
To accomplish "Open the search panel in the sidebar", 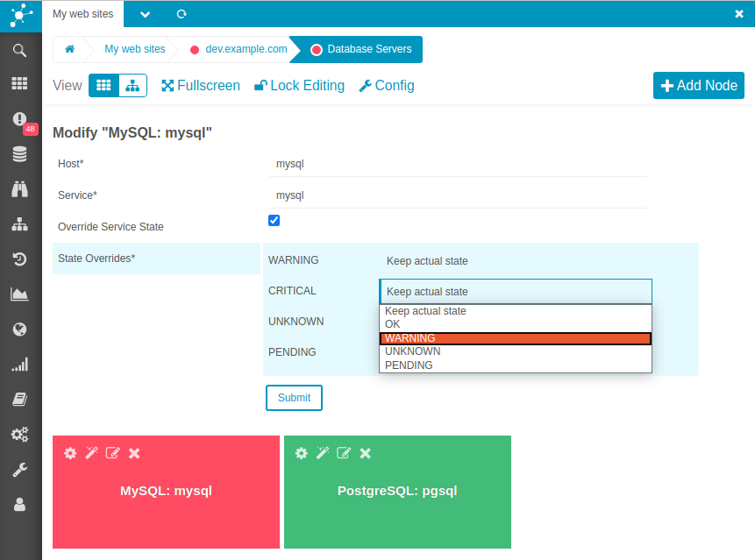I will [19, 50].
